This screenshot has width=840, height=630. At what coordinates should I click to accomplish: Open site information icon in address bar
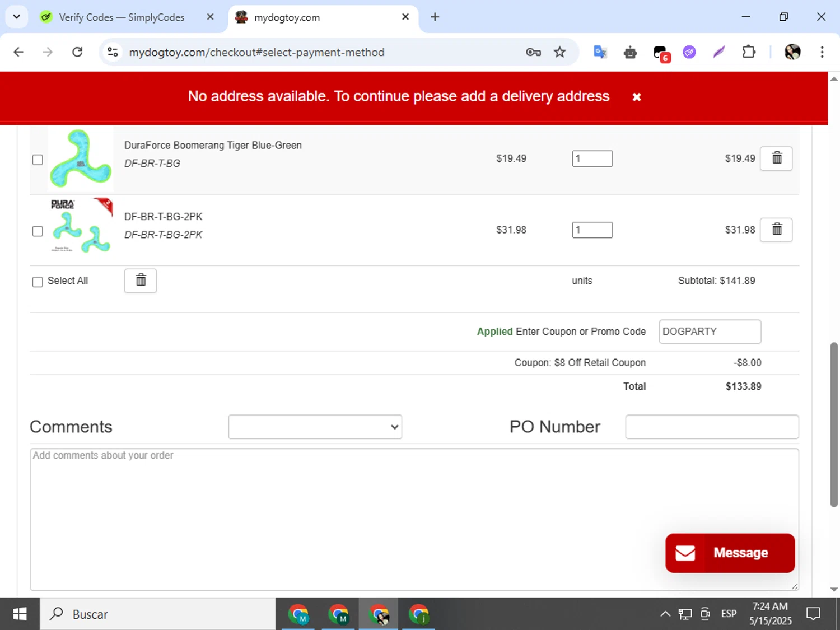(x=113, y=52)
